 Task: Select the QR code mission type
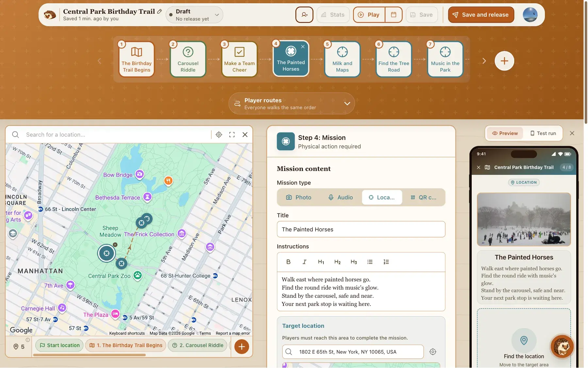(423, 198)
